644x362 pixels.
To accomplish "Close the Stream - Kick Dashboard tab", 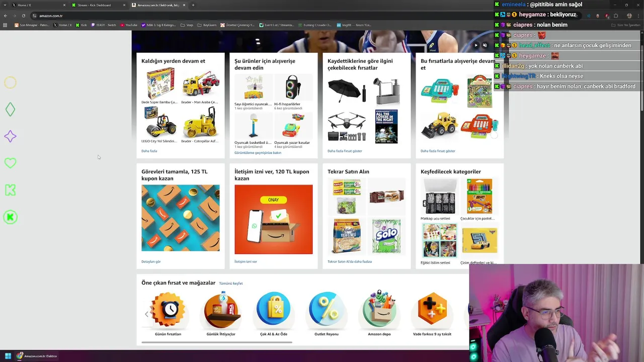I will [124, 5].
